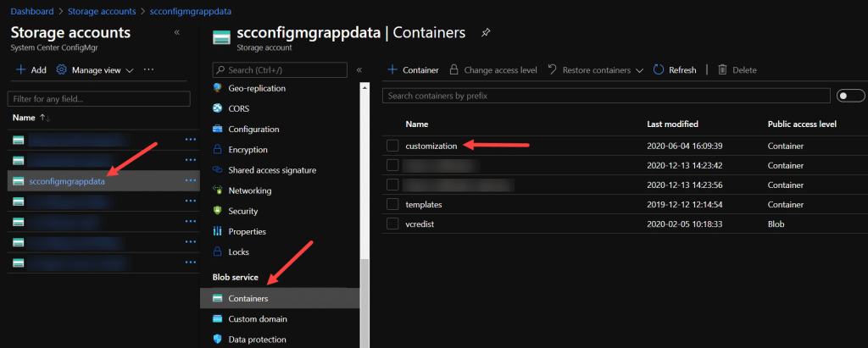The image size is (868, 348).
Task: Open scconfigmgrappdata storage account link
Action: (66, 181)
